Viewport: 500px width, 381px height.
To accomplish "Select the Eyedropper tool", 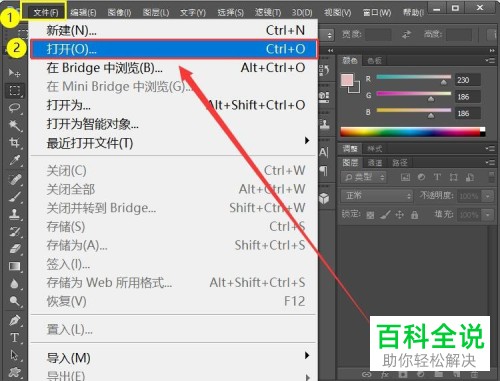I will (14, 160).
